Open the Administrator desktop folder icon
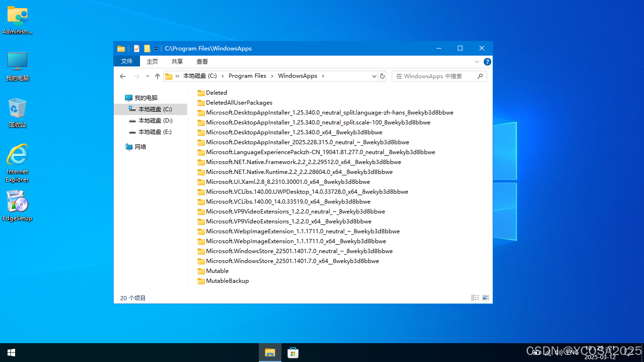The height and width of the screenshot is (362, 644). pyautogui.click(x=17, y=20)
